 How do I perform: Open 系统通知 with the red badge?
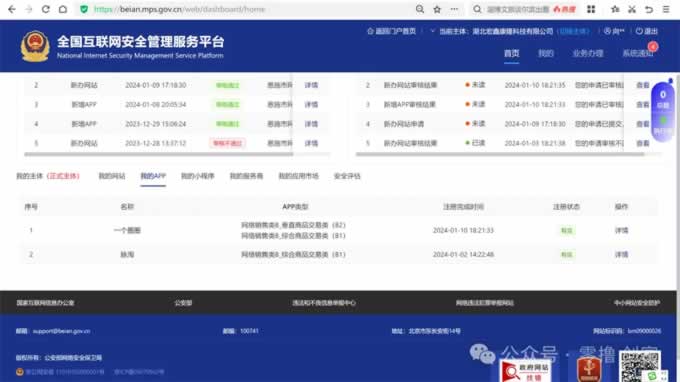point(638,53)
